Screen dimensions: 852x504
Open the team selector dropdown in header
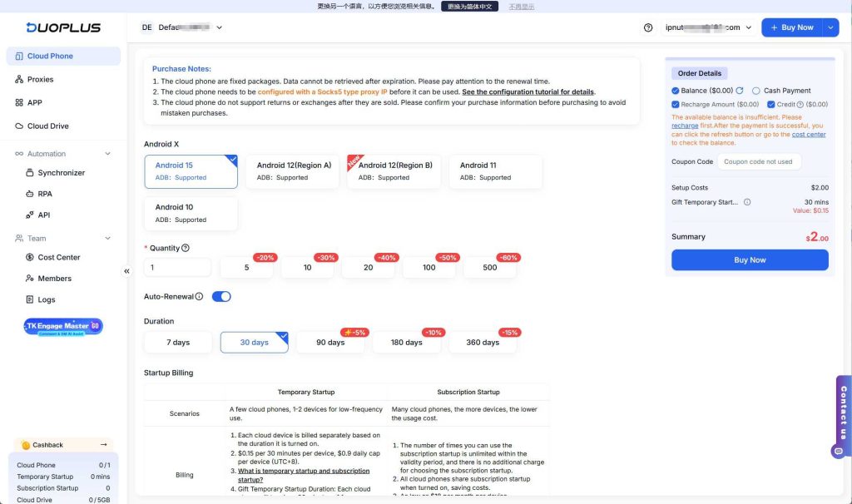(220, 27)
